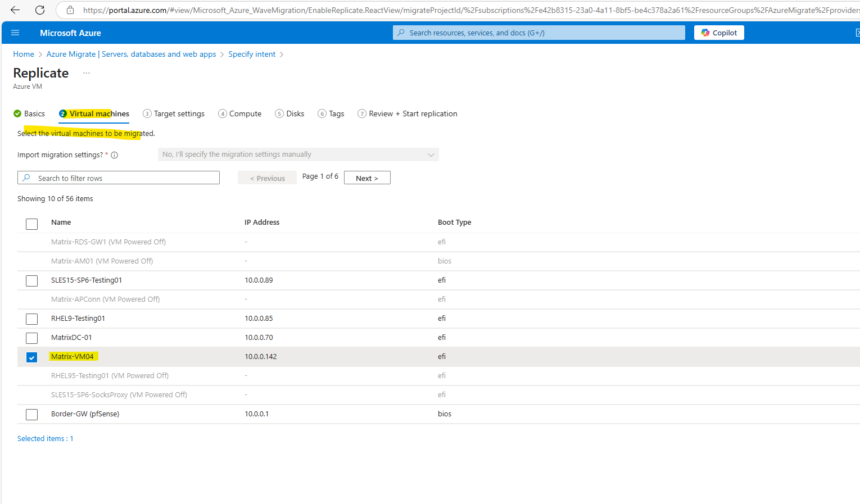Uncheck the Matrix-VM04 checkbox
Image resolution: width=860 pixels, height=504 pixels.
tap(32, 357)
